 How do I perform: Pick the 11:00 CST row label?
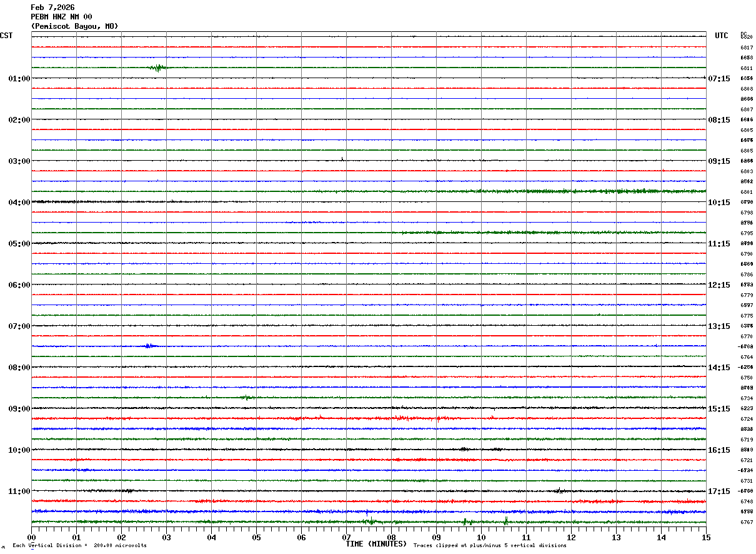tap(19, 491)
